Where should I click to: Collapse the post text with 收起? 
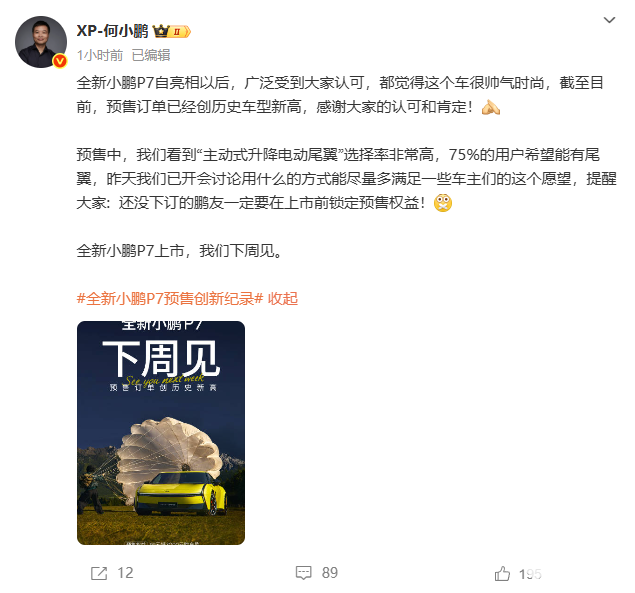point(283,299)
